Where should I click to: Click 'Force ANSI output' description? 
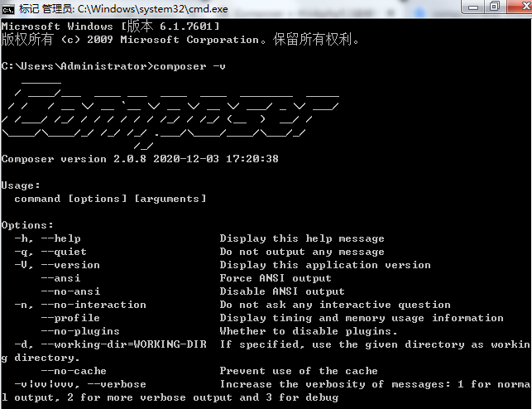coord(276,278)
